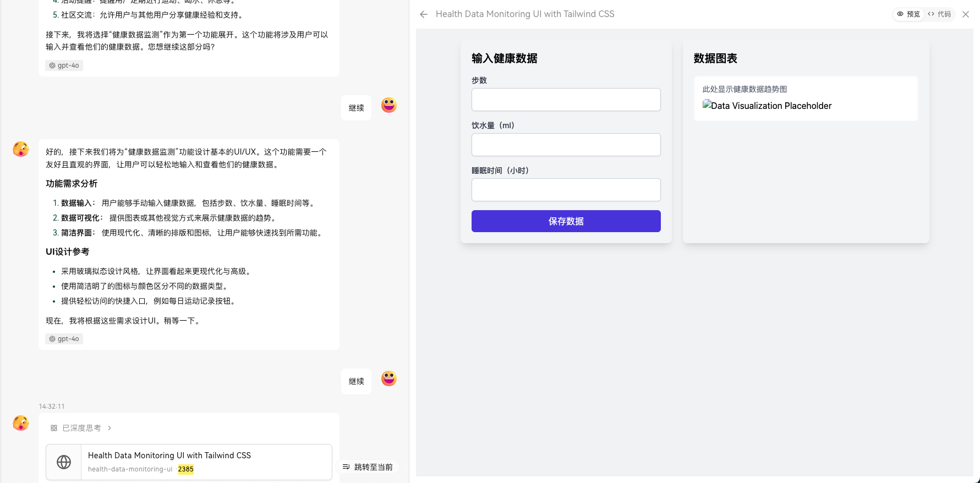Close the artifact preview panel

pyautogui.click(x=965, y=14)
